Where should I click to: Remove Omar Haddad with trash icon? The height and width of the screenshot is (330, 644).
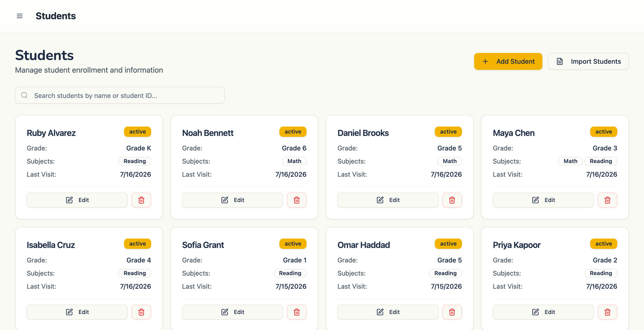pyautogui.click(x=452, y=312)
